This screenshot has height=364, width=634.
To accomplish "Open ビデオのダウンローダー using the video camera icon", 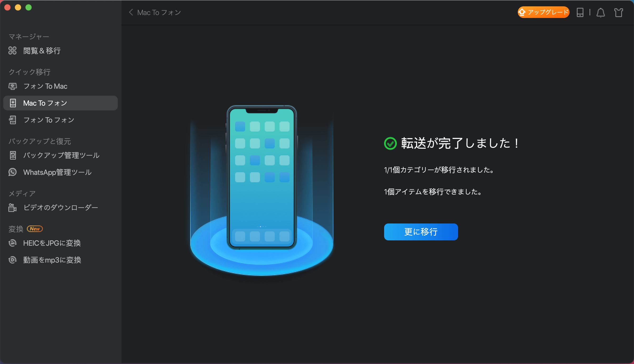I will coord(12,208).
